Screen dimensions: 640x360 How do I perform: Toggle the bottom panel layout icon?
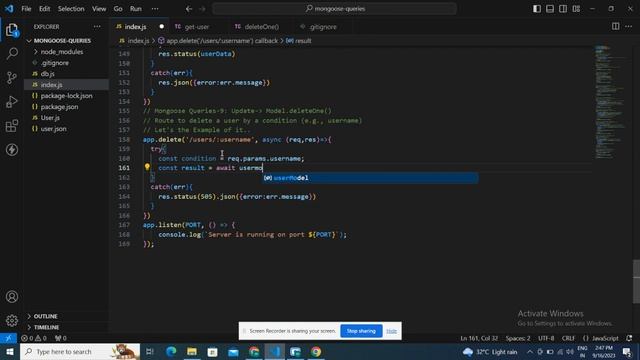(550, 9)
